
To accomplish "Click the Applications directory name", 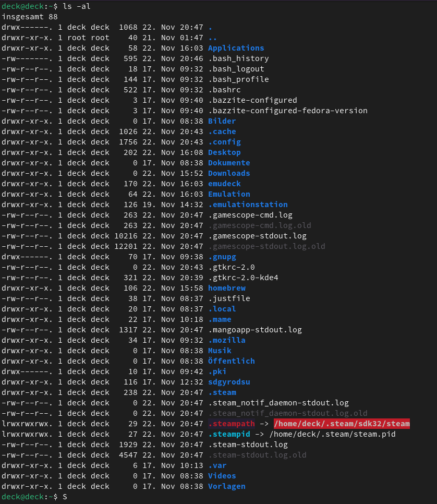I will (236, 48).
